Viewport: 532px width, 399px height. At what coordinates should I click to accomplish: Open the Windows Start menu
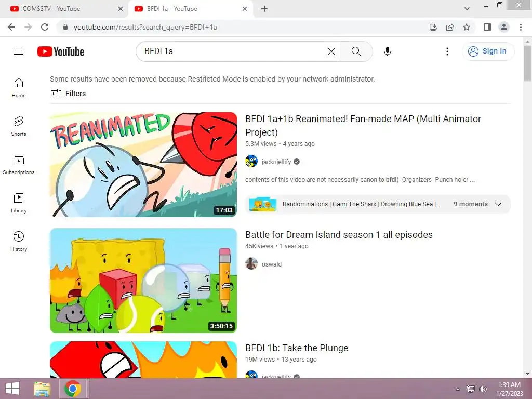(12, 389)
